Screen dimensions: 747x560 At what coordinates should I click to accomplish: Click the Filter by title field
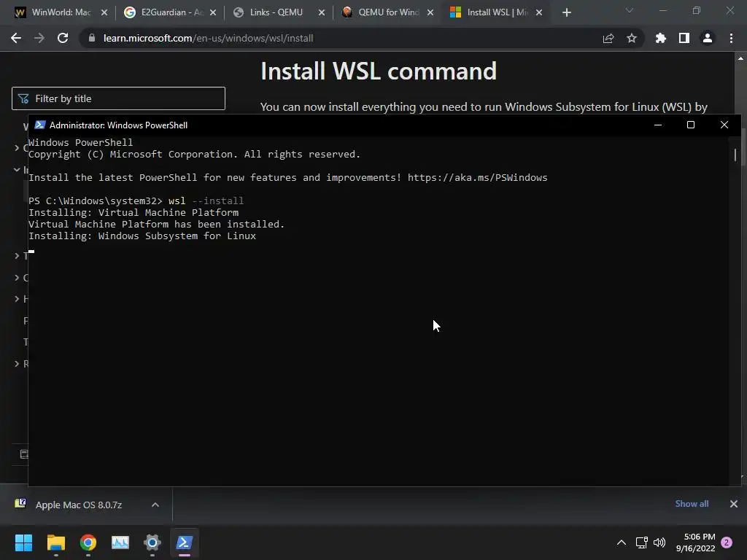(118, 98)
